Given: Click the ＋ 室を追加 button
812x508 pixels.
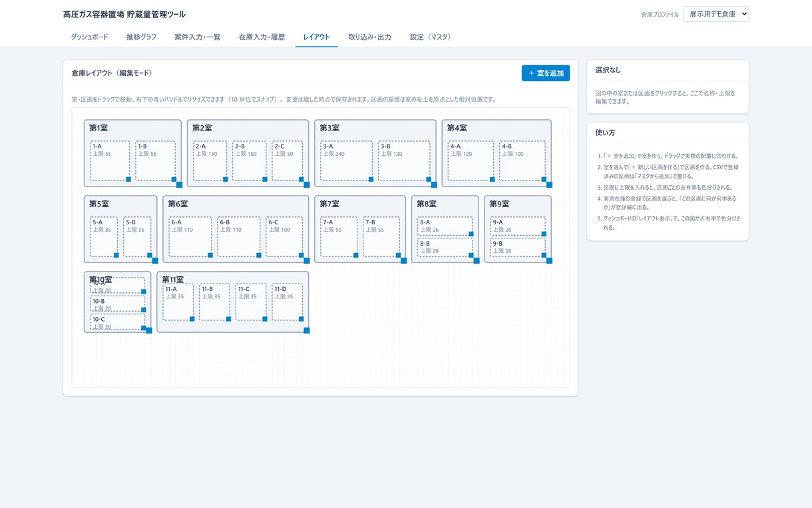Looking at the screenshot, I should coord(546,73).
